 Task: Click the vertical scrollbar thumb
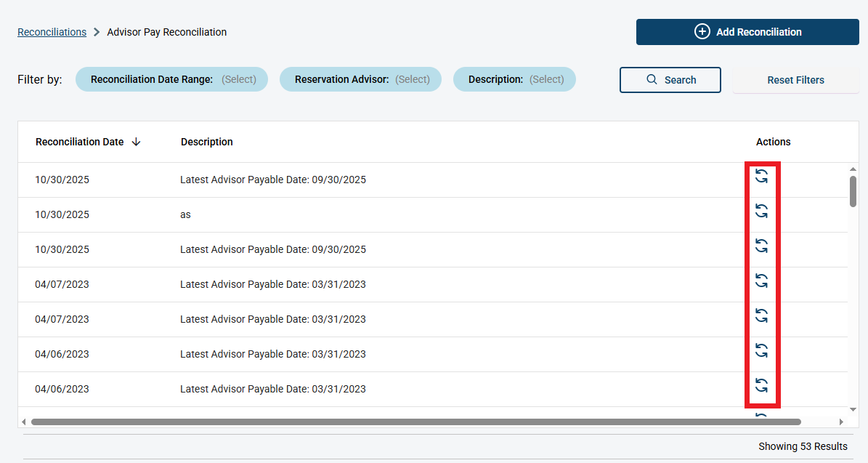[x=853, y=192]
